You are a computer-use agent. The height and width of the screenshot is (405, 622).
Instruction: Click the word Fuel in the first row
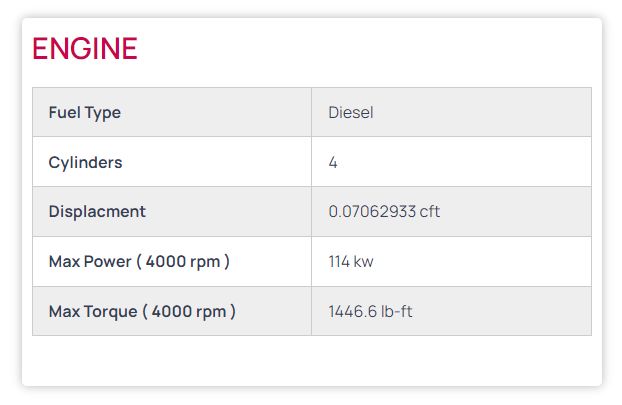(x=64, y=112)
